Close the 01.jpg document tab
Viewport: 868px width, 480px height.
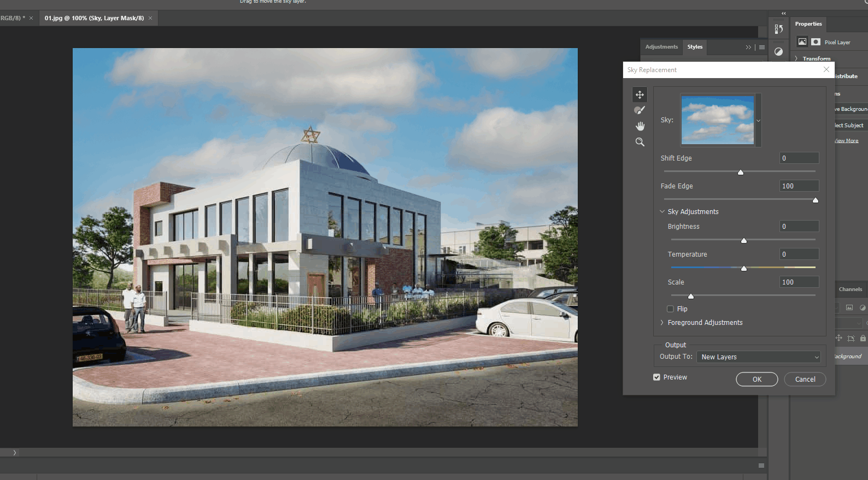click(x=150, y=18)
